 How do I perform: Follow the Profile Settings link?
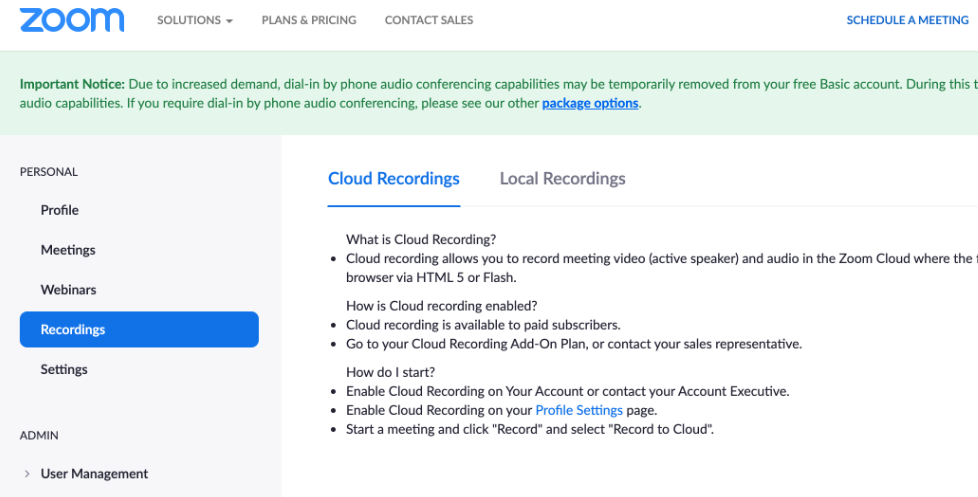point(579,410)
